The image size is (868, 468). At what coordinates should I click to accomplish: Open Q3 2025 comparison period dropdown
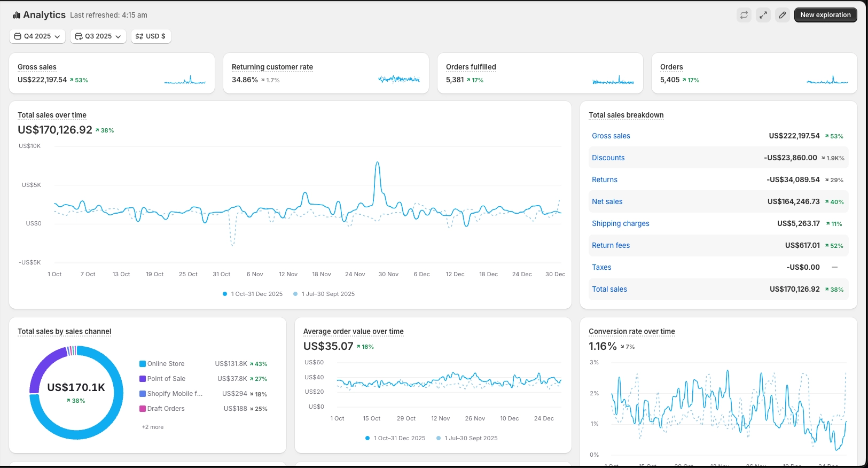point(98,36)
